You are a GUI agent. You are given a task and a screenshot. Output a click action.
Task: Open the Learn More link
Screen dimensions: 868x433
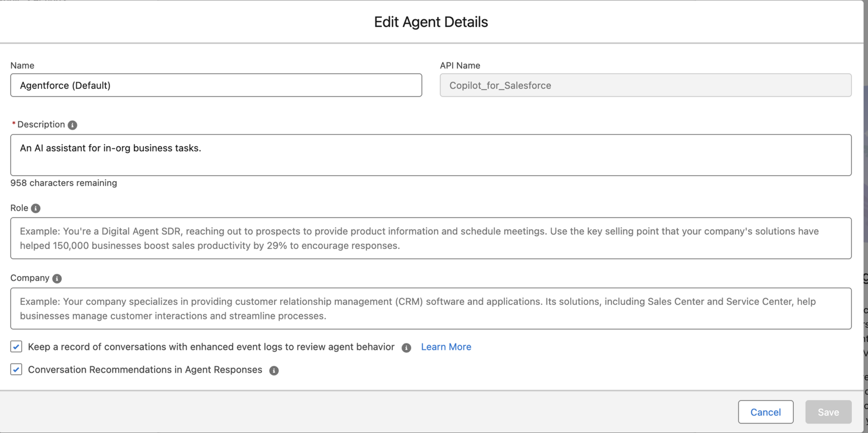tap(446, 347)
